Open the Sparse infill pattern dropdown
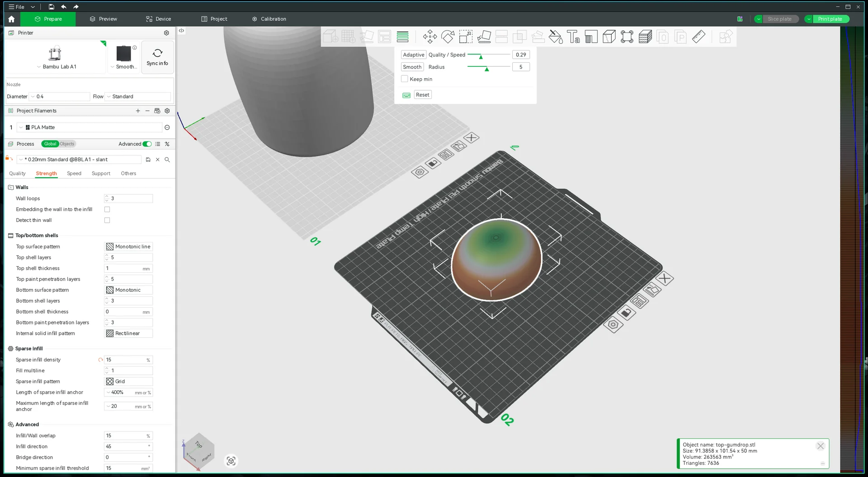868x477 pixels. [128, 382]
